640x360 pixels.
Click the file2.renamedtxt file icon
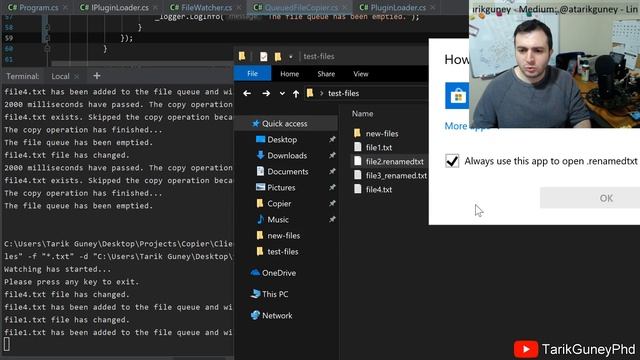[x=358, y=161]
